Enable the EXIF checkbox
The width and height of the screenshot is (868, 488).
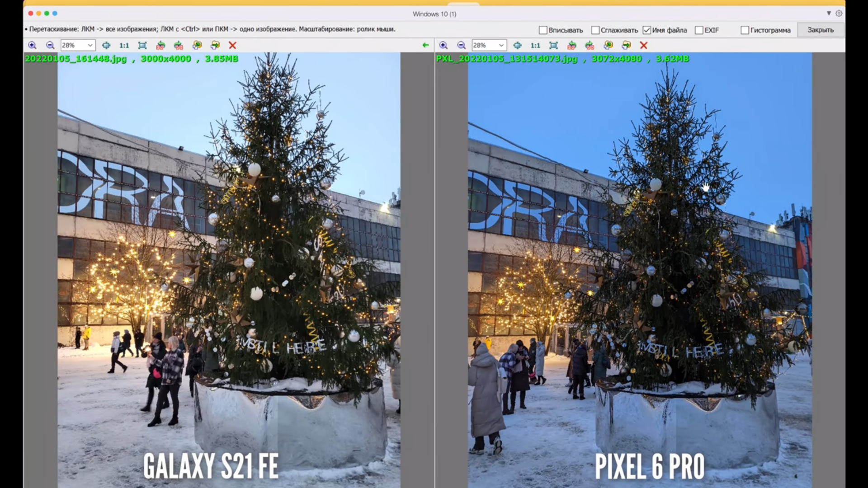click(699, 30)
